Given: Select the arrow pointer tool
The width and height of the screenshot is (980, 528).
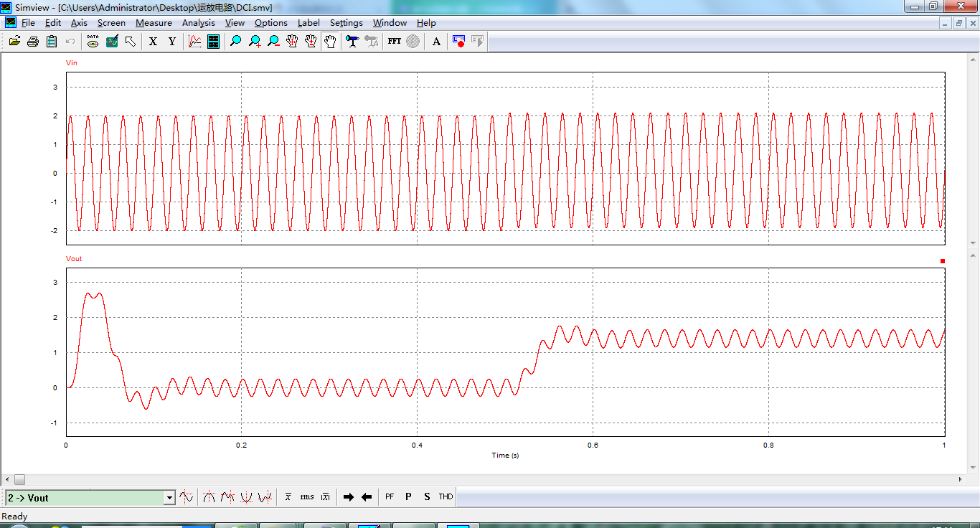Looking at the screenshot, I should pyautogui.click(x=130, y=42).
